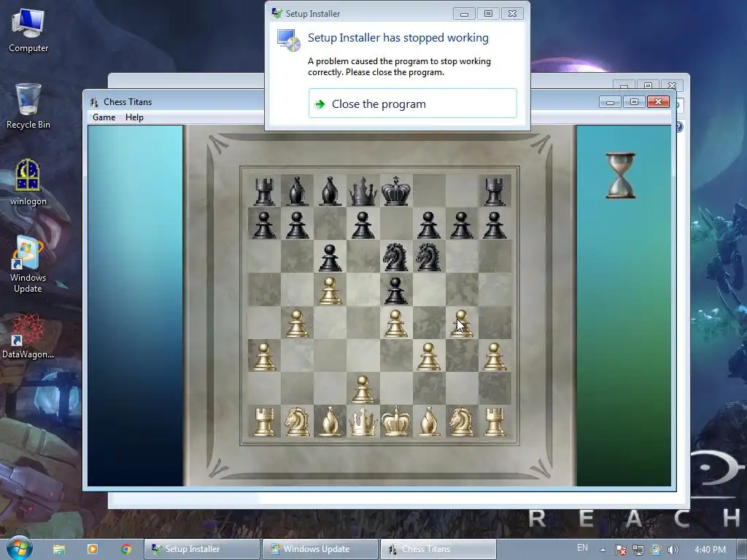Open Action Center flag in tray
Viewport: 747px width, 560px height.
pos(620,550)
